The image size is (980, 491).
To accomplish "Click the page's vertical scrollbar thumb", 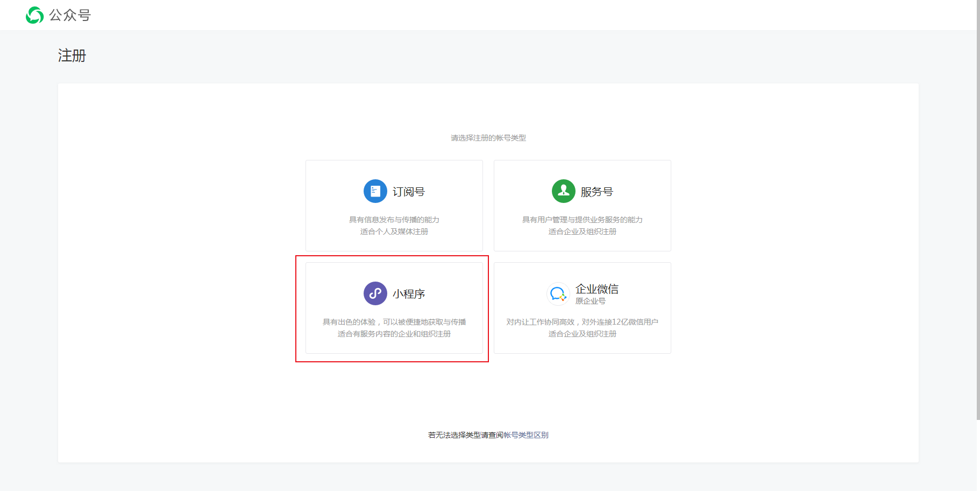I will click(x=978, y=210).
